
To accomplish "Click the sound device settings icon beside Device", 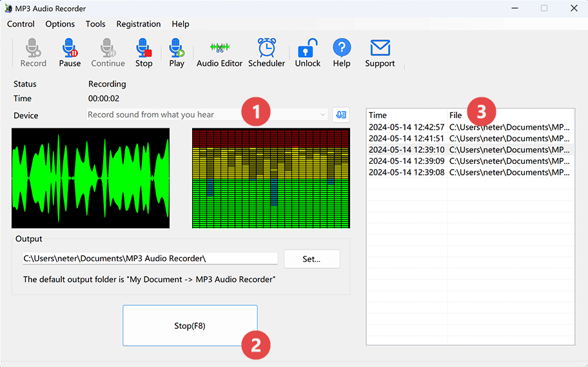I will coord(341,115).
